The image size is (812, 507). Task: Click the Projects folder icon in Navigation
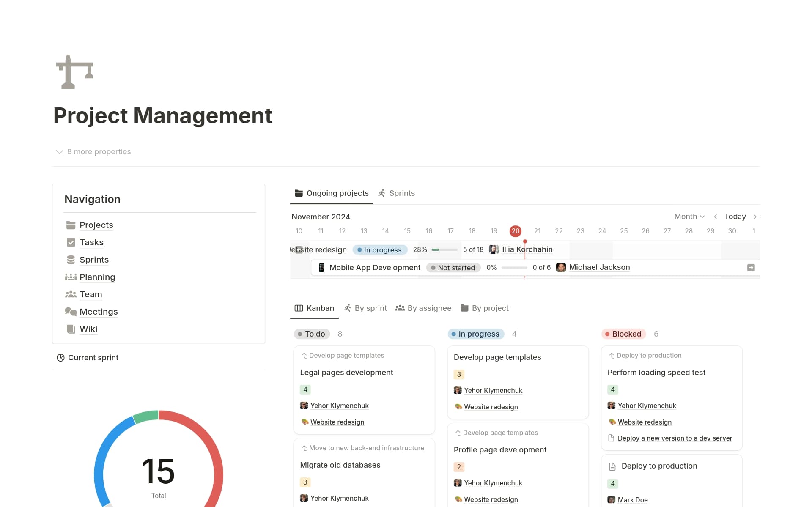click(x=70, y=225)
